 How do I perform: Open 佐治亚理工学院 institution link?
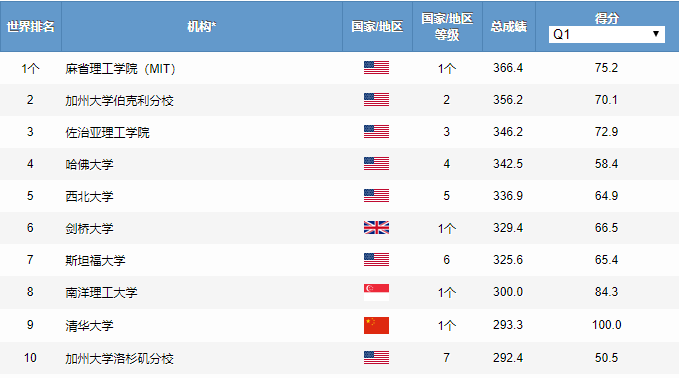107,132
